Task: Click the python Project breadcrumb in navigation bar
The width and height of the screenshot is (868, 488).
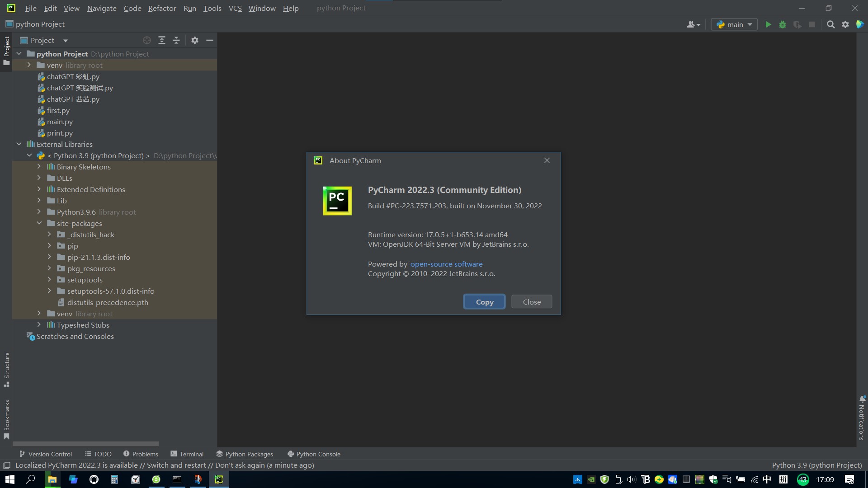Action: [x=35, y=24]
